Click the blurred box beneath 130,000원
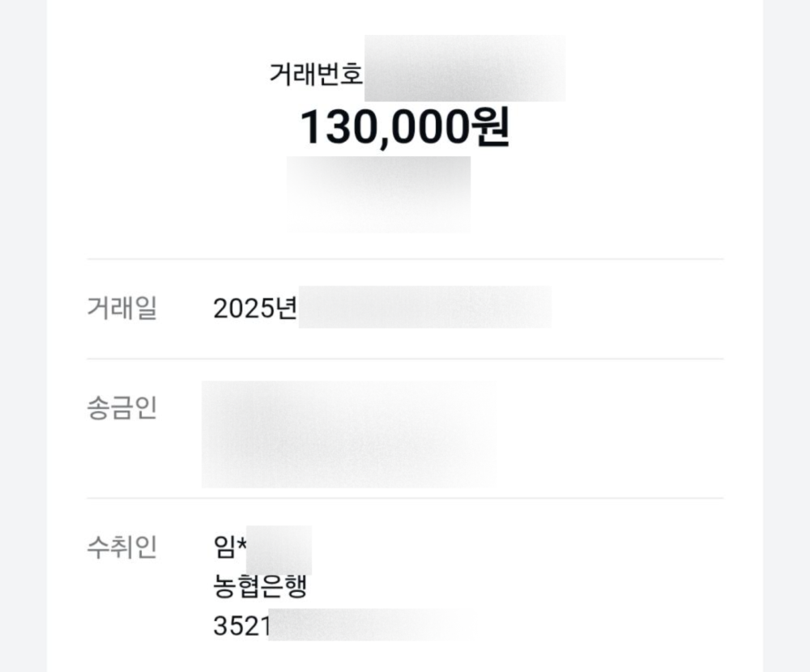Screen dimensions: 810x672 pyautogui.click(x=378, y=194)
